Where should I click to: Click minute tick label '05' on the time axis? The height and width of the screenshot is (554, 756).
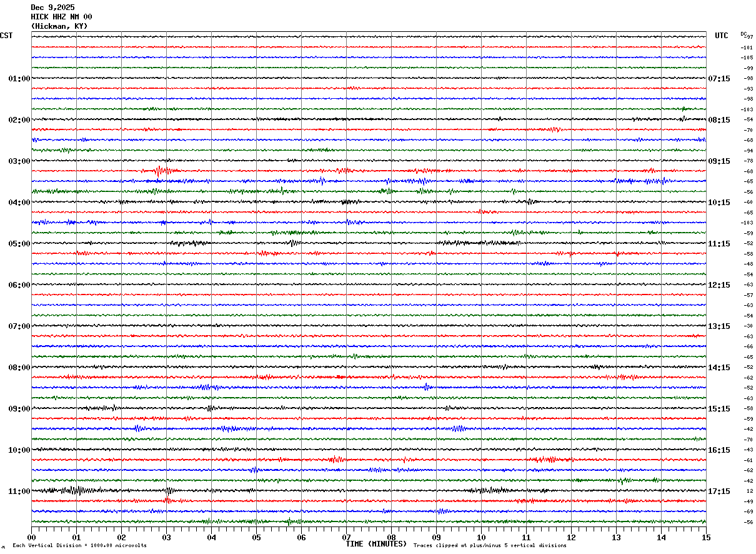[x=256, y=537]
